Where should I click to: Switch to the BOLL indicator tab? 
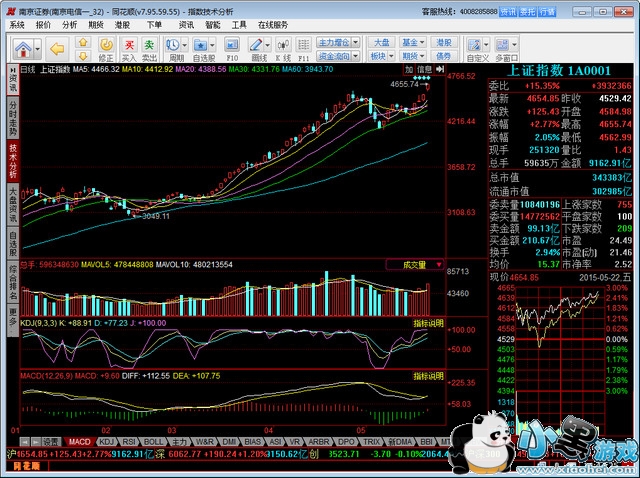click(x=153, y=442)
